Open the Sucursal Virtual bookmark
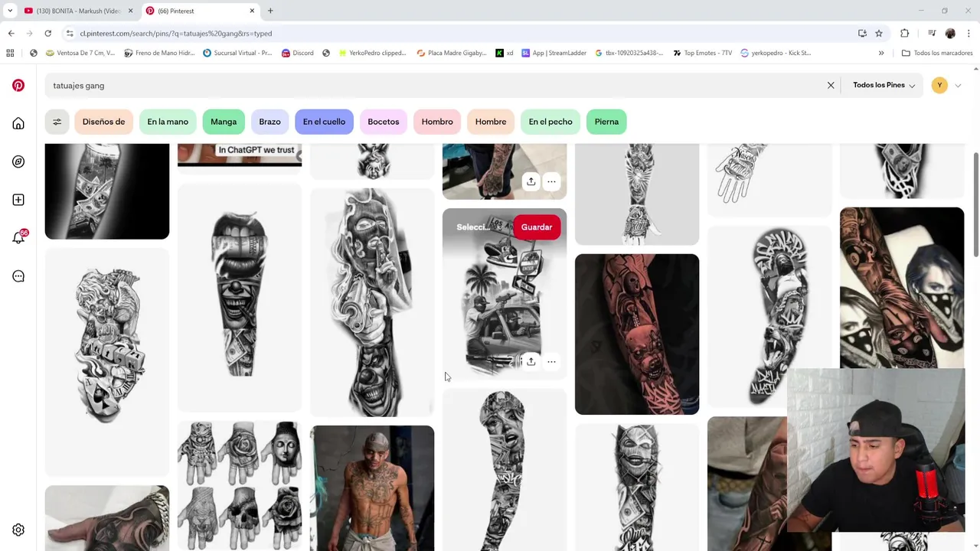 237,53
